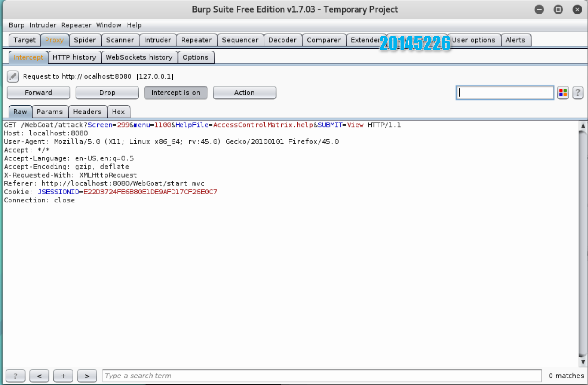Close the Burp Suite window
Image resolution: width=588 pixels, height=385 pixels.
pyautogui.click(x=577, y=9)
